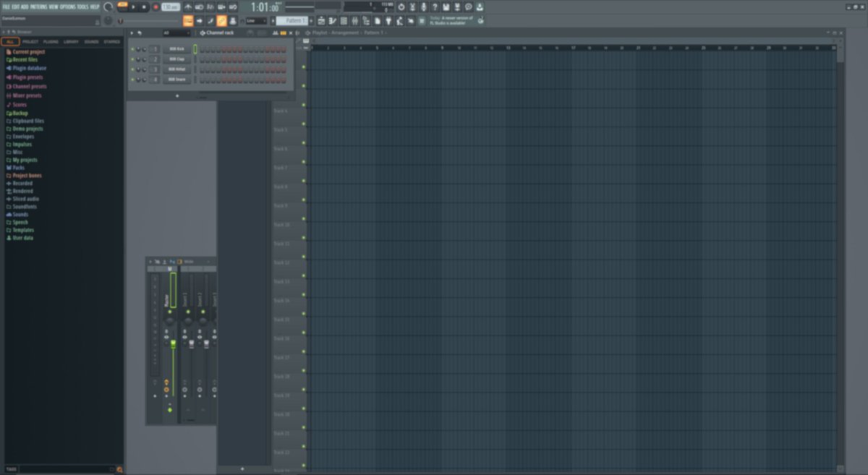
Task: Switch to the STARRED tab in Browser
Action: tap(111, 42)
